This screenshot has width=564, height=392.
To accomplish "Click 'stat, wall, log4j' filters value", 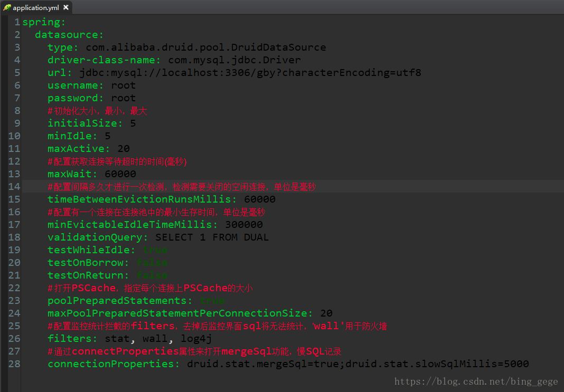I will pyautogui.click(x=158, y=339).
